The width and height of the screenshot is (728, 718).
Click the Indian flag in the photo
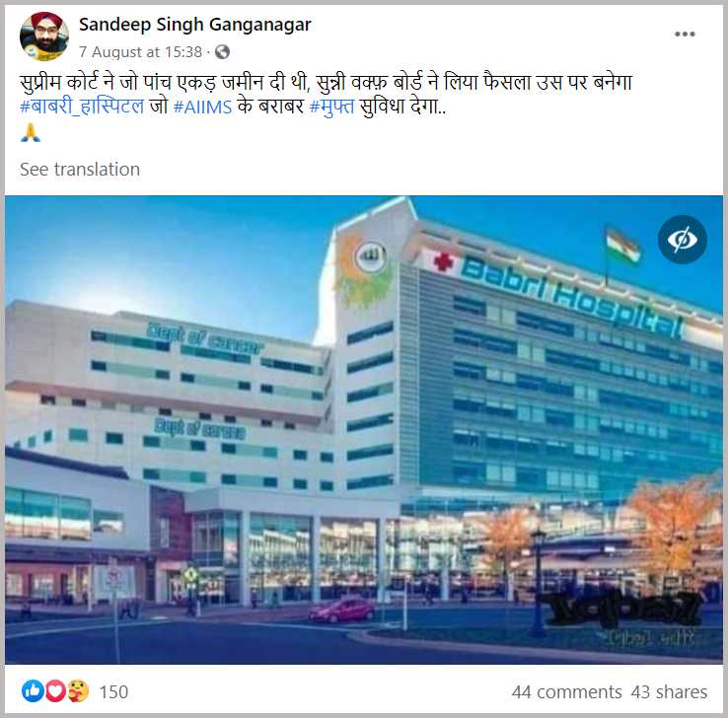(x=623, y=246)
